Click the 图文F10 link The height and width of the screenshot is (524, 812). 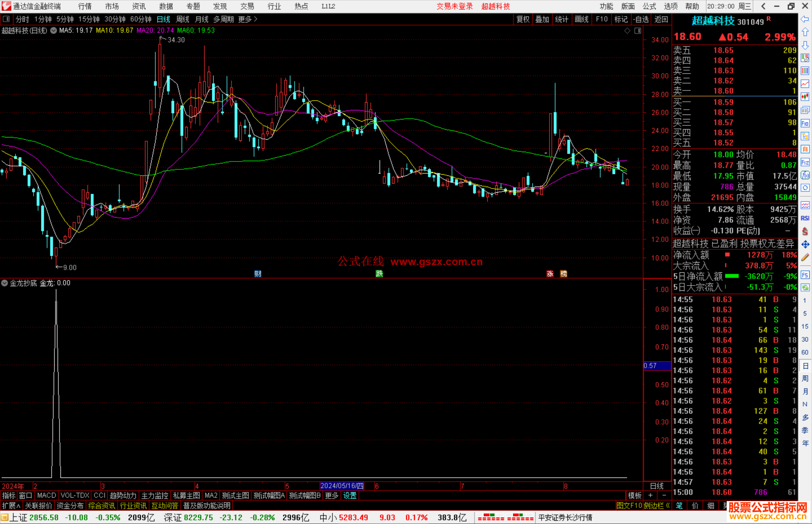click(629, 506)
